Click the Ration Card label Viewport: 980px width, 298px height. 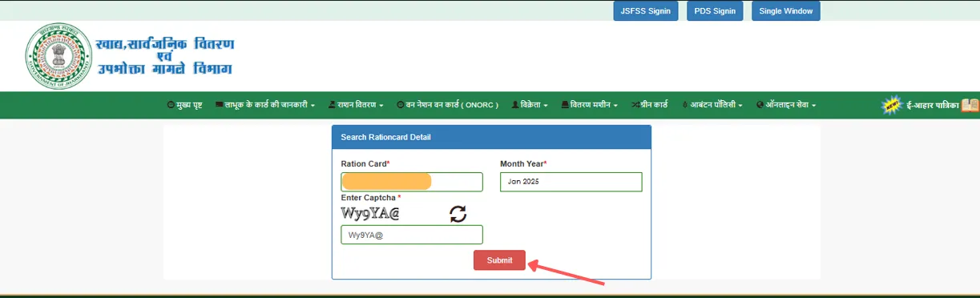(x=365, y=163)
